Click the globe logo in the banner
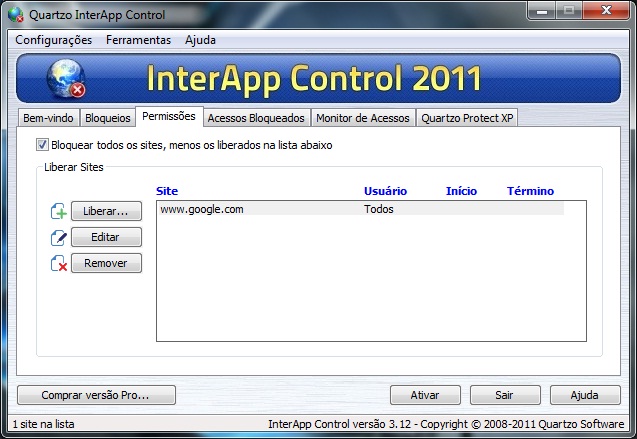 point(66,78)
